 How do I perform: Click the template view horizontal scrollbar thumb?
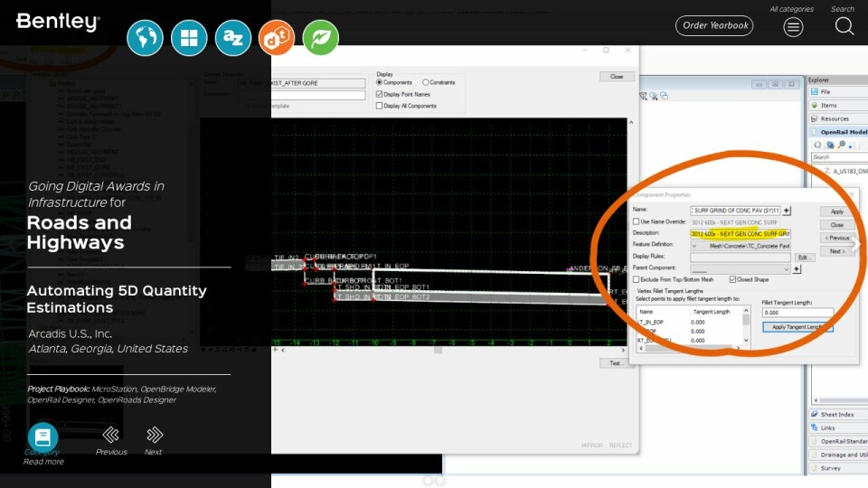pyautogui.click(x=438, y=351)
